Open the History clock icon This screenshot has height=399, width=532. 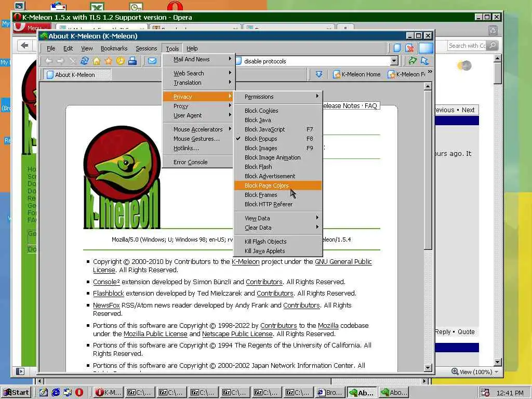pyautogui.click(x=121, y=61)
